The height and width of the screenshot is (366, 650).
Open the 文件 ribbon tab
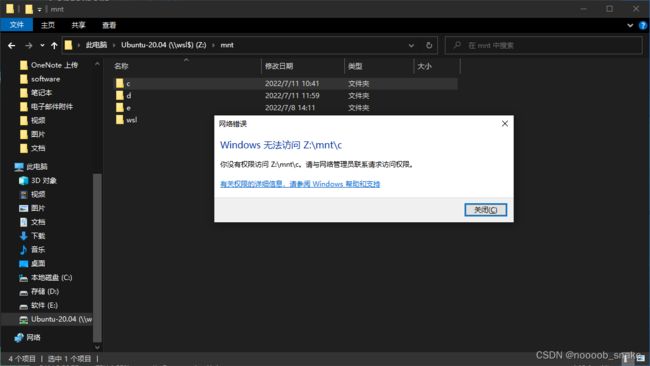pos(16,25)
